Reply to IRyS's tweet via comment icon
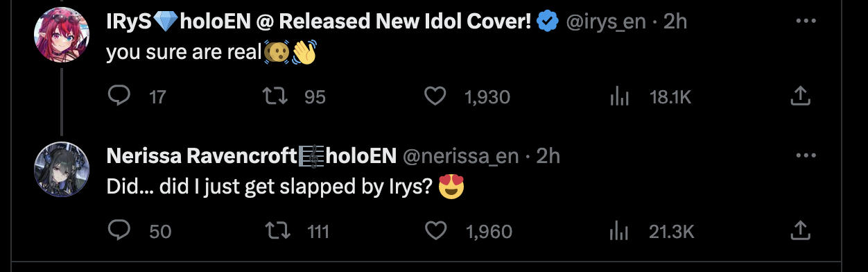This screenshot has height=272, width=868. coord(119,96)
